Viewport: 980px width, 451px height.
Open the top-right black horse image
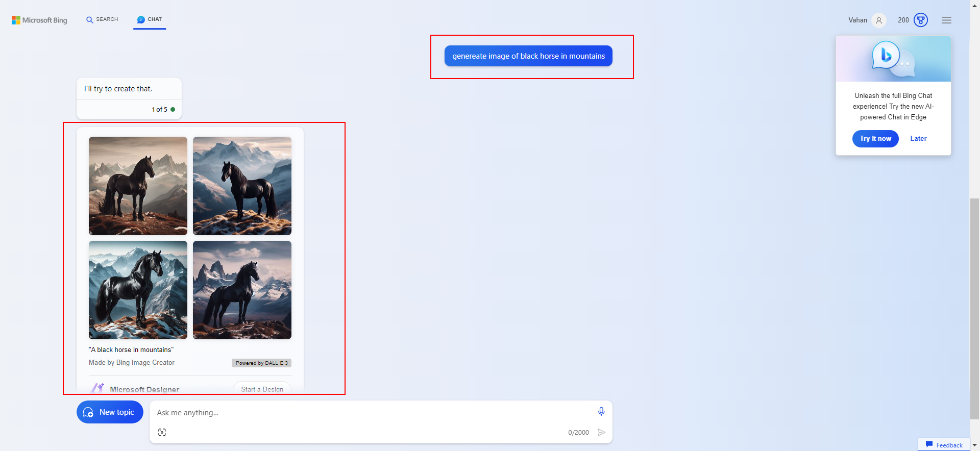click(242, 186)
